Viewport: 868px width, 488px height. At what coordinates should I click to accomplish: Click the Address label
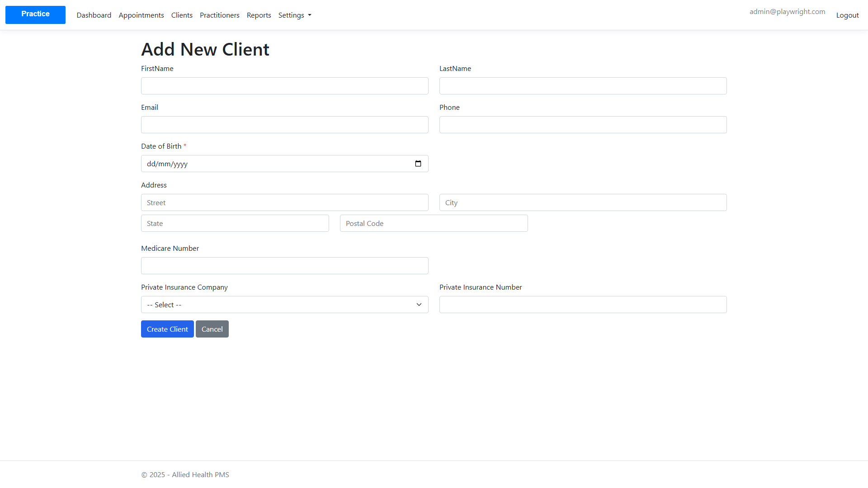[x=154, y=185]
